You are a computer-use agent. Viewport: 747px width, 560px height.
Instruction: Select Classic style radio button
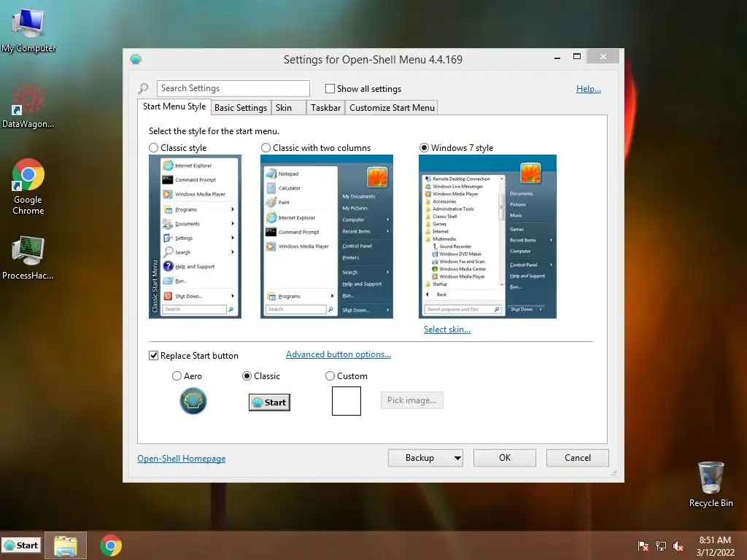(x=153, y=148)
